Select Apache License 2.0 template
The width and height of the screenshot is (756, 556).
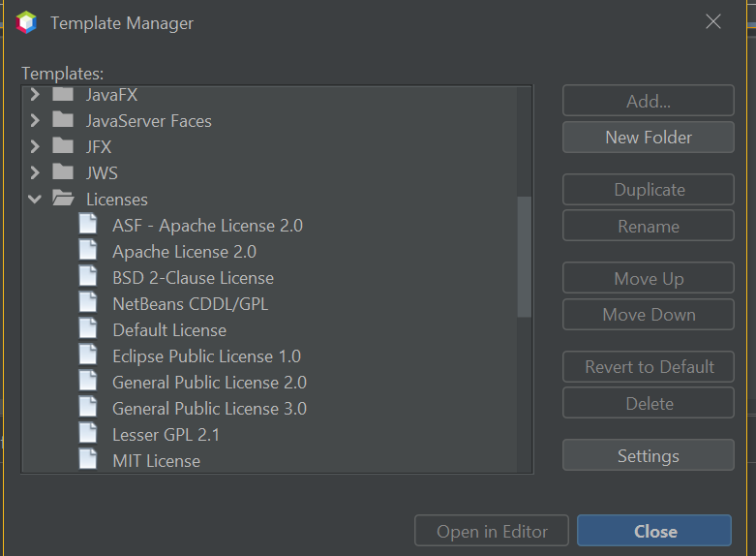click(184, 252)
